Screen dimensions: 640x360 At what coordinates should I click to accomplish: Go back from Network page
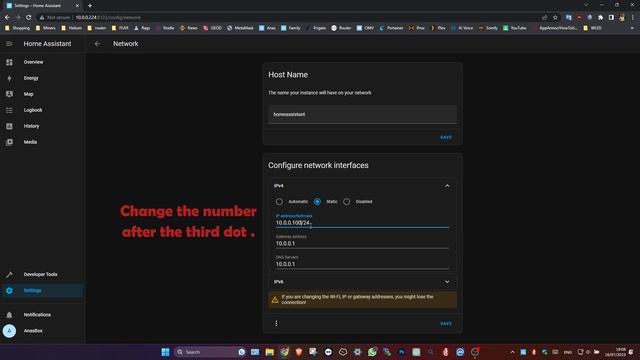(97, 44)
